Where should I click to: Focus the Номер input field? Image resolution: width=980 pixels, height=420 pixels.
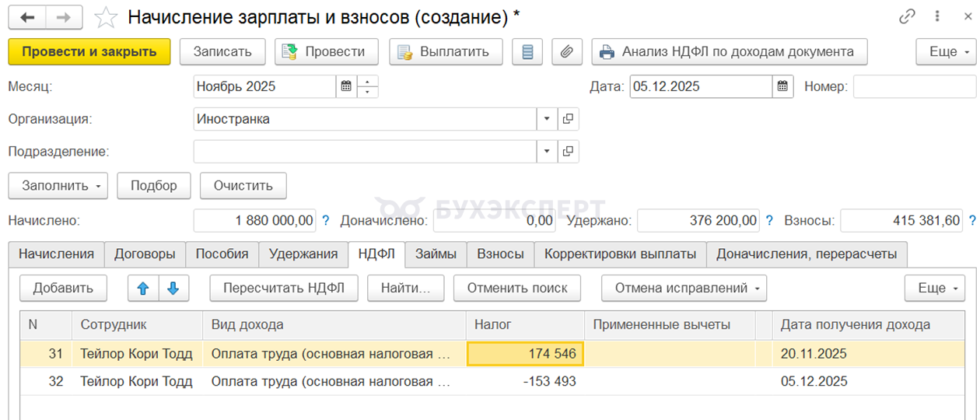coord(915,86)
